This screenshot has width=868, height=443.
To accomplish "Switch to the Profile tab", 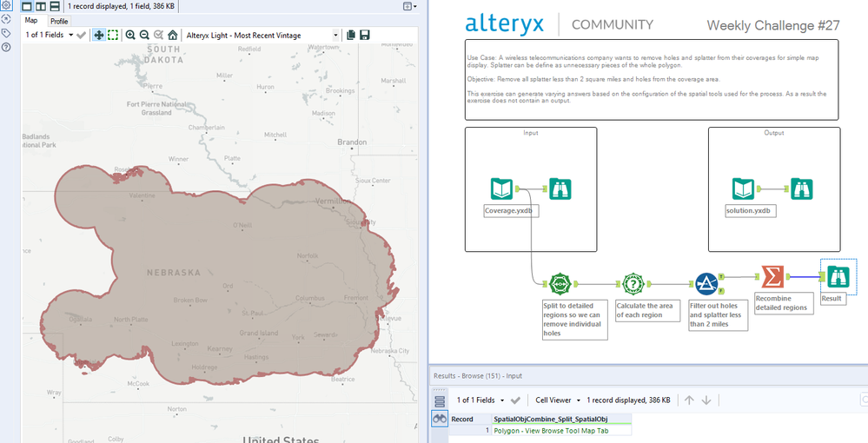I will tap(59, 21).
